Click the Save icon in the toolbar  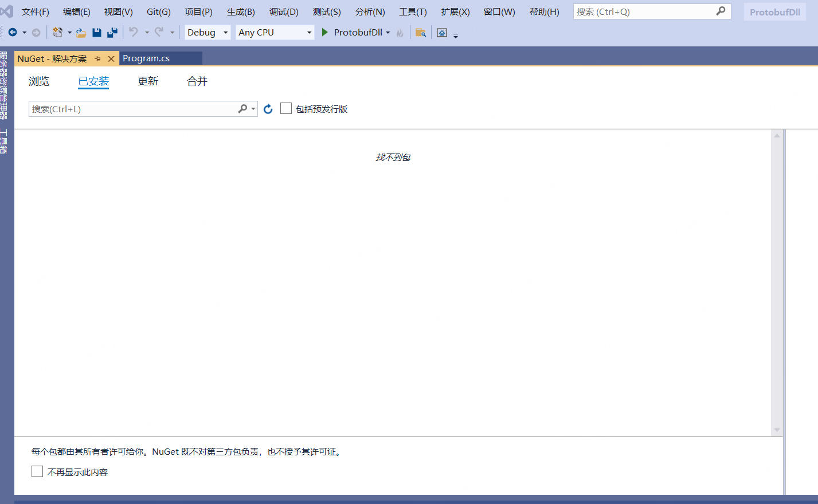[97, 32]
